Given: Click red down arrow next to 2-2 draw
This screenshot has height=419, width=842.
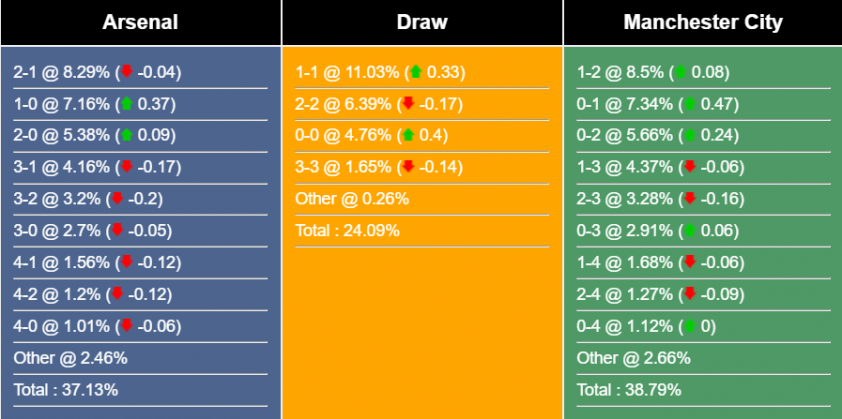Looking at the screenshot, I should [x=407, y=104].
